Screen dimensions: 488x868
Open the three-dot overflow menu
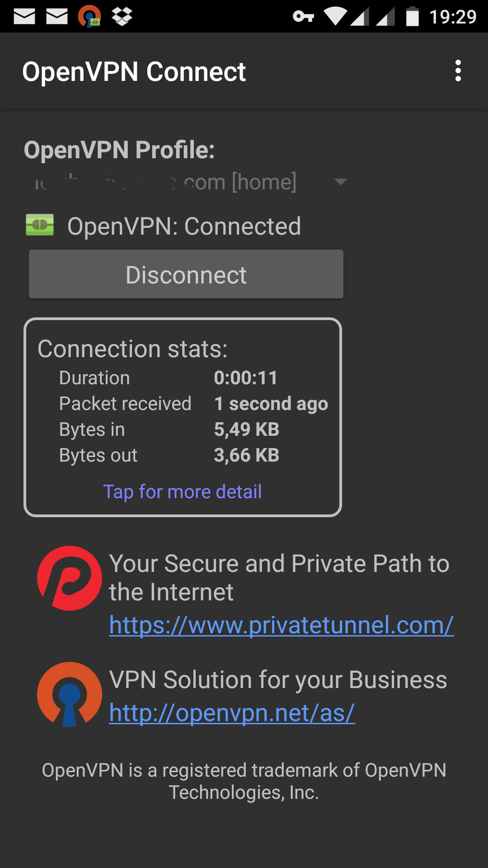pyautogui.click(x=458, y=71)
